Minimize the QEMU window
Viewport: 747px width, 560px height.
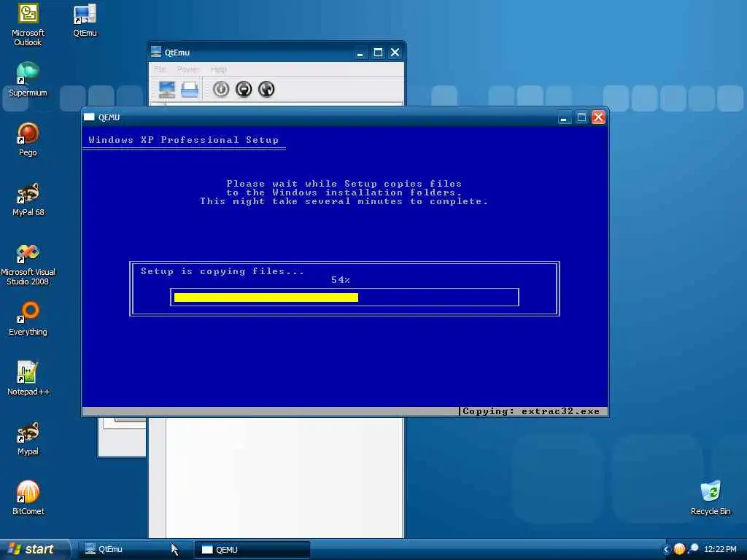pos(564,117)
